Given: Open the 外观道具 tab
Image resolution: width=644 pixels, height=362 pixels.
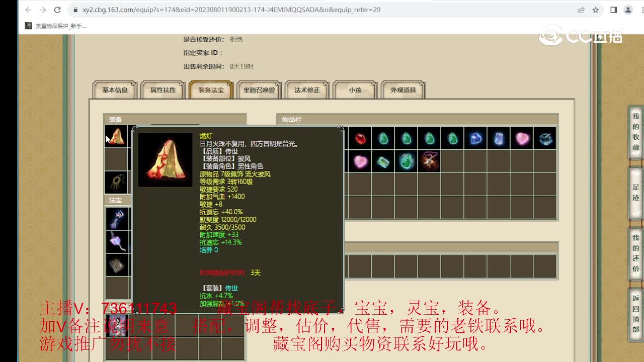Looking at the screenshot, I should click(403, 90).
